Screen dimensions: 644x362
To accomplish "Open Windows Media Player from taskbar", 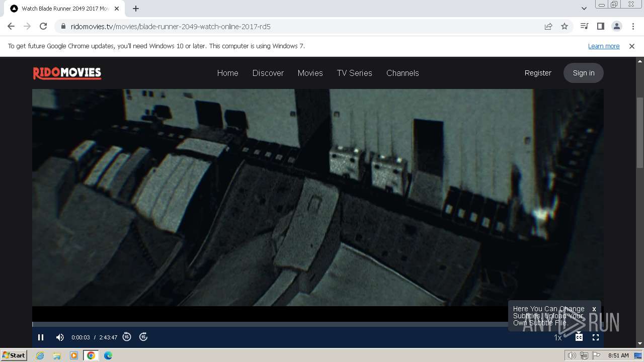I will click(74, 355).
